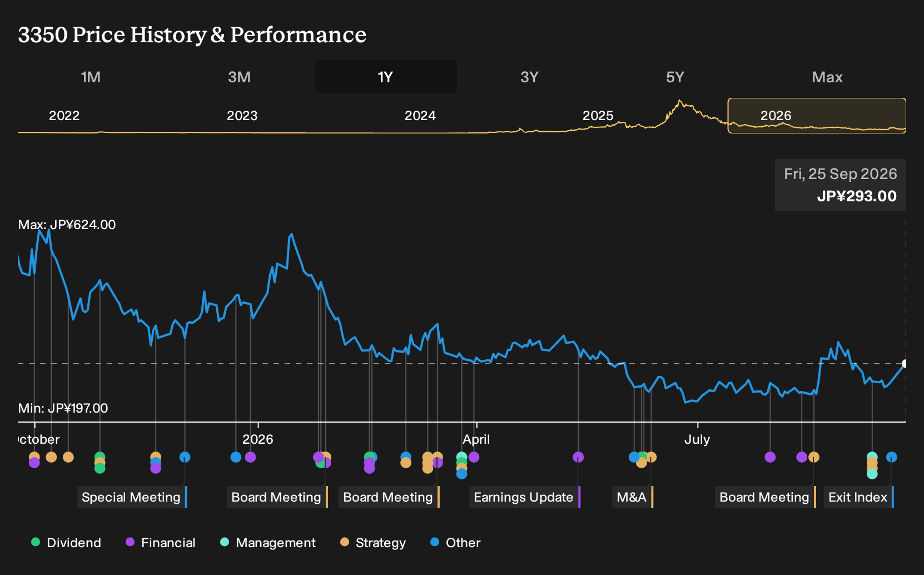Open the Board Meeting label next to Special Meeting

coord(277,497)
